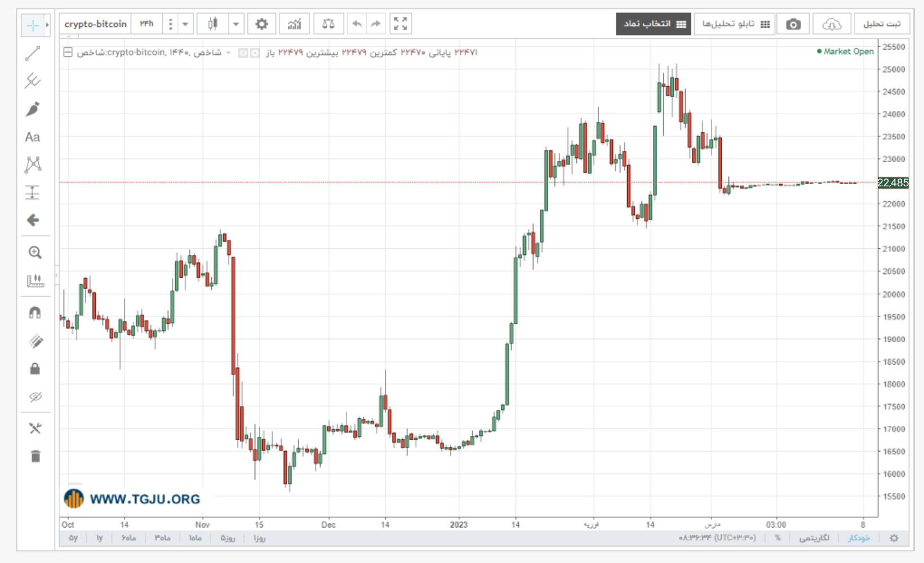Viewport: 924px width, 563px height.
Task: Open candlestick chart style button
Action: point(212,24)
